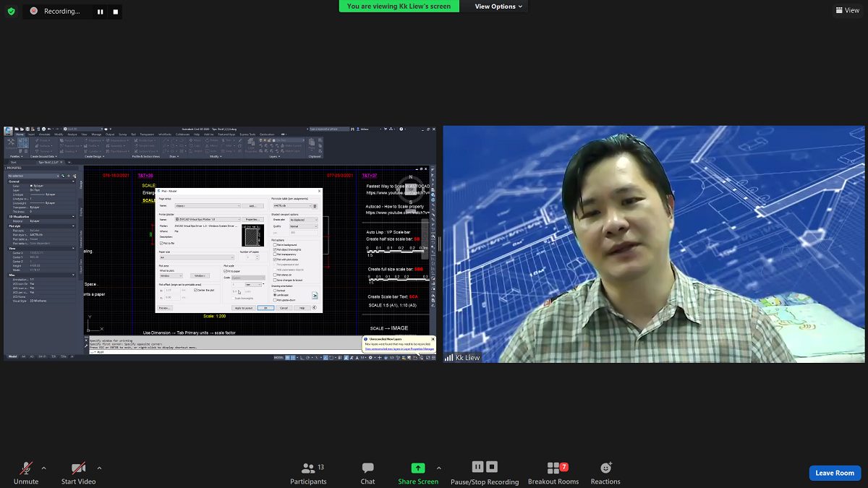Open the Quality dropdown
The width and height of the screenshot is (868, 488).
coord(304,226)
